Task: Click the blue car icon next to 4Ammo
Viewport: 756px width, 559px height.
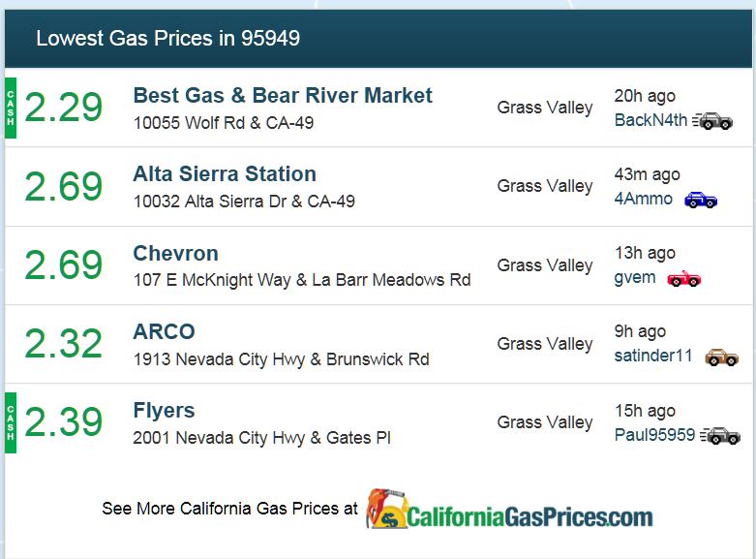Action: point(701,200)
